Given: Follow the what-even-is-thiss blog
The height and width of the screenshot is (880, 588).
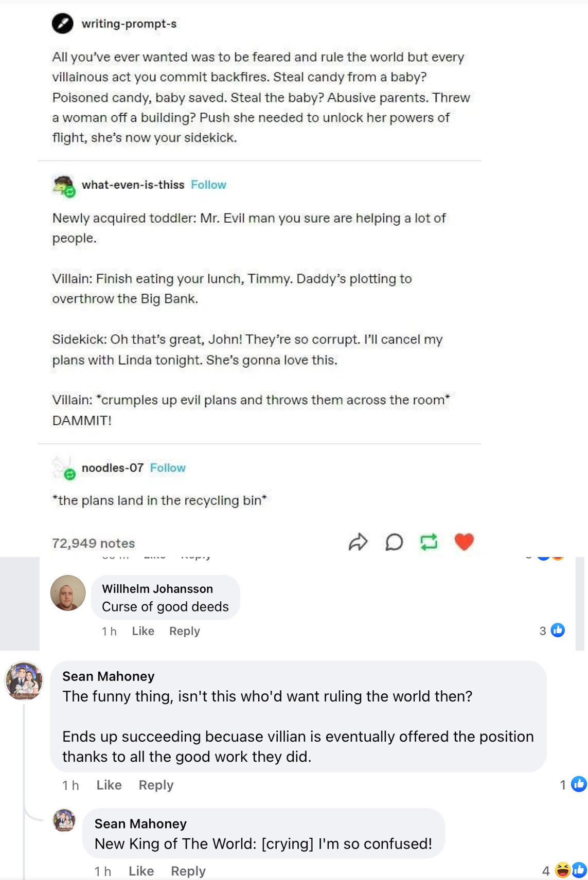Looking at the screenshot, I should [208, 185].
